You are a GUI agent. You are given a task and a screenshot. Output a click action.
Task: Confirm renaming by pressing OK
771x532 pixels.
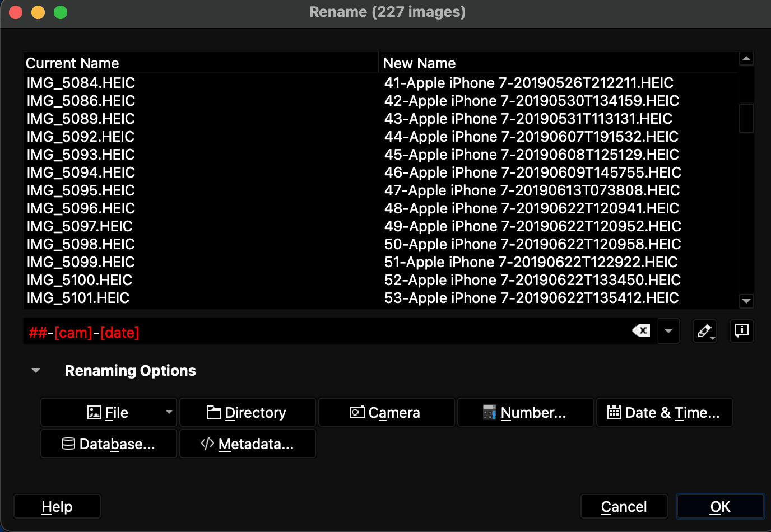click(x=720, y=506)
